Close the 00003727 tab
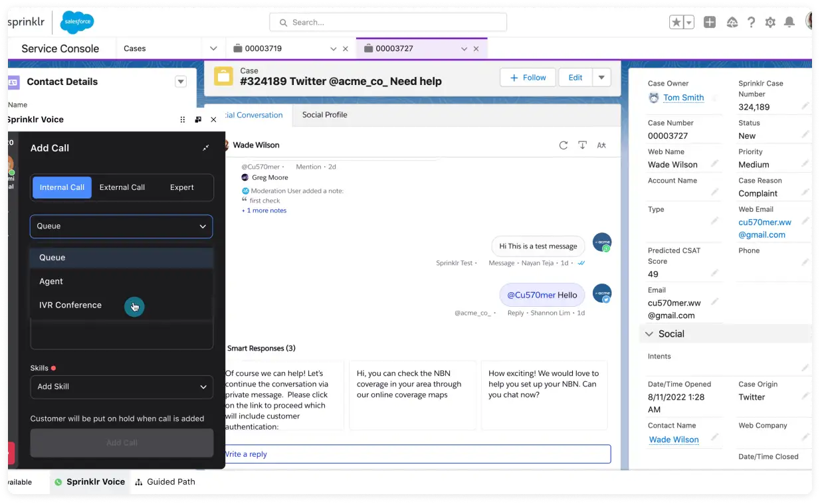The image size is (820, 504). tap(477, 48)
